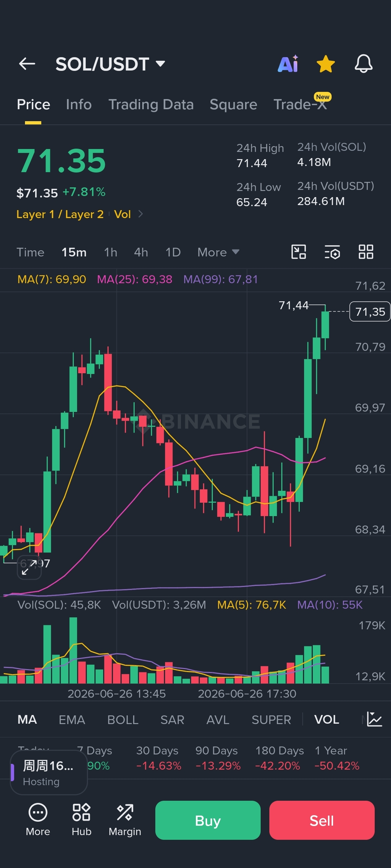Open the AI assistant icon
This screenshot has width=391, height=868.
click(x=288, y=64)
